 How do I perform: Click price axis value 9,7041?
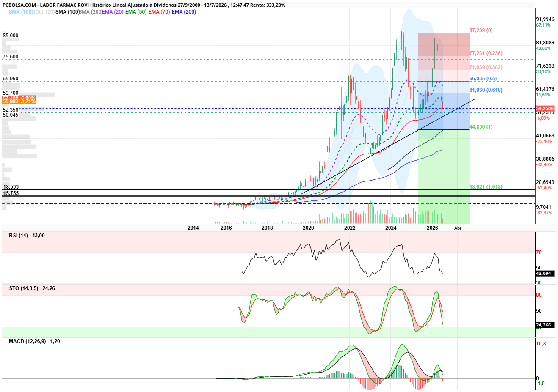[544, 207]
